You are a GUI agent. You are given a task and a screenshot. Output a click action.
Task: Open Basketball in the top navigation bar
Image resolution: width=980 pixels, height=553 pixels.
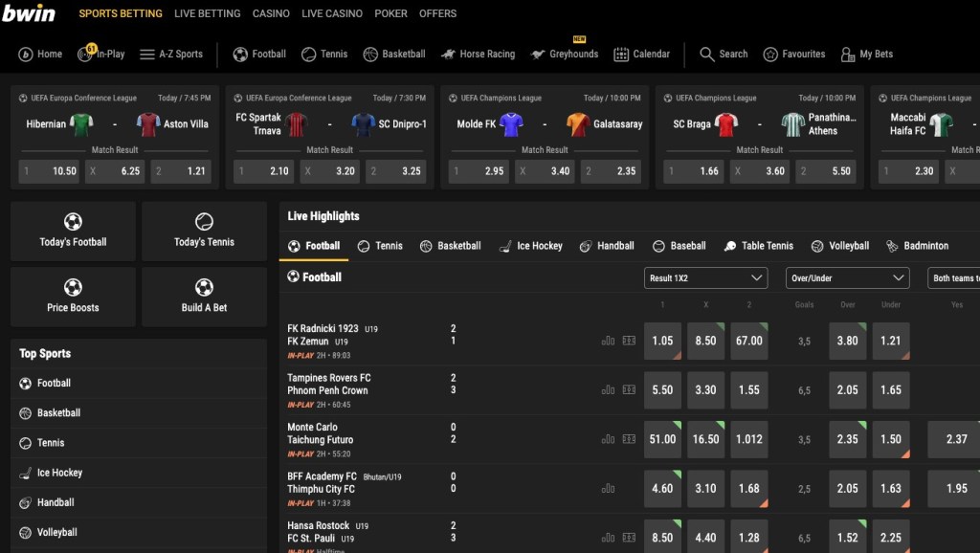(393, 55)
